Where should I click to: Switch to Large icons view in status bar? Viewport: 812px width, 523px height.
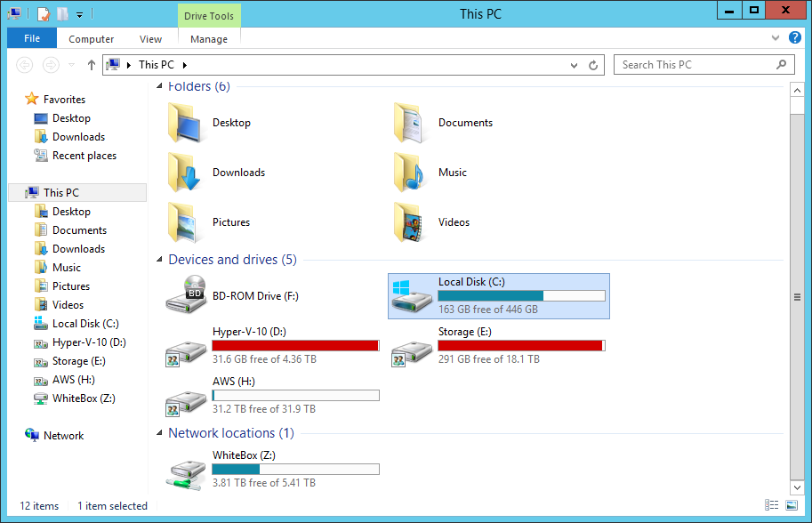[x=792, y=505]
